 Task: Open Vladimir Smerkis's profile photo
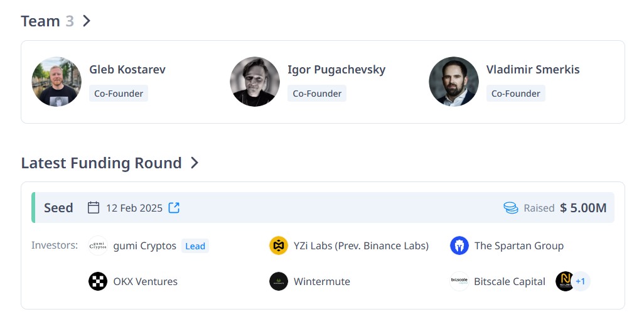(x=453, y=82)
